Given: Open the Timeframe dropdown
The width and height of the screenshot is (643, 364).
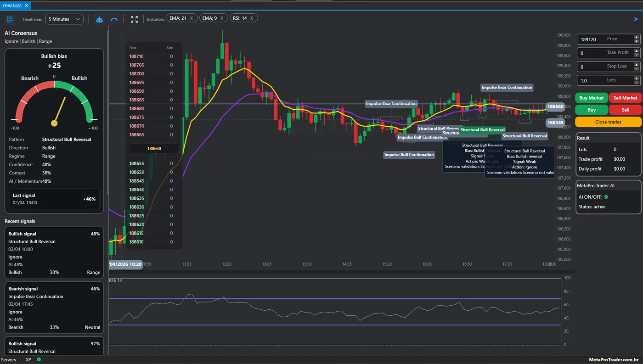Looking at the screenshot, I should (x=64, y=19).
